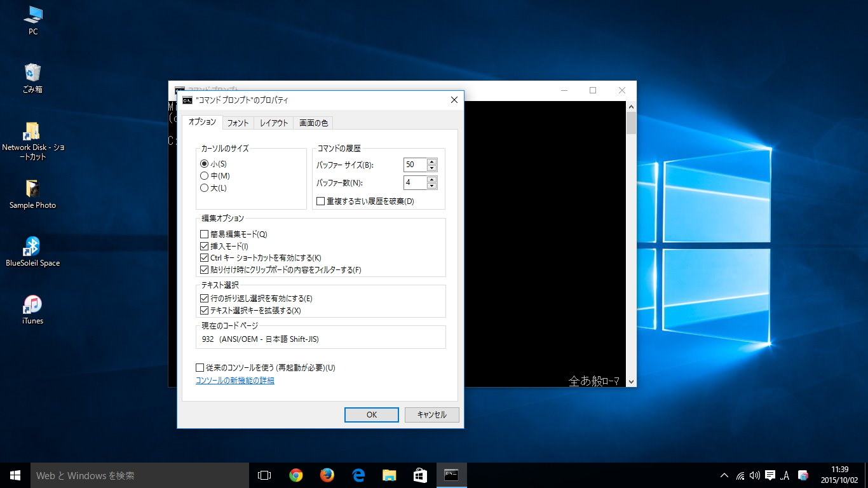Switch to the フォント tab
The width and height of the screenshot is (868, 488).
238,123
